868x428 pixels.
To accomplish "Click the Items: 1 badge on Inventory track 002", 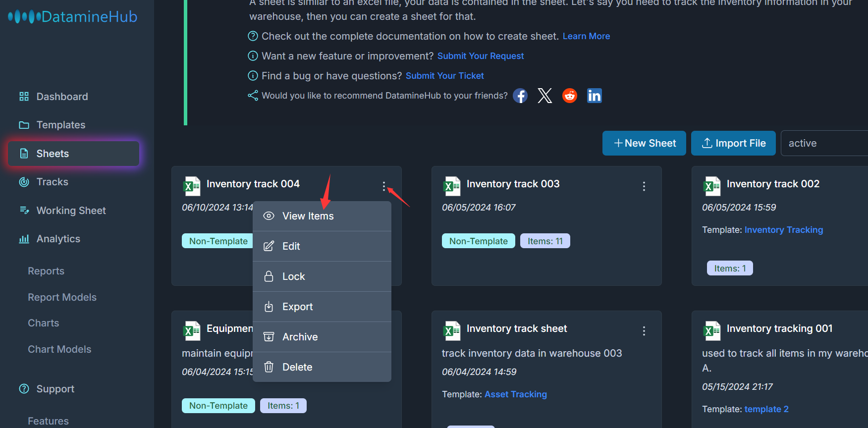I will coord(730,268).
